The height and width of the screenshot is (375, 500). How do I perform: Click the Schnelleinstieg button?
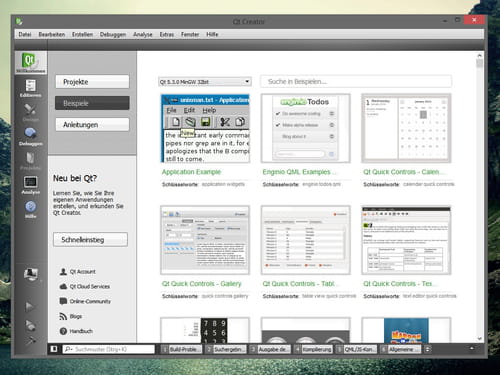click(x=90, y=239)
